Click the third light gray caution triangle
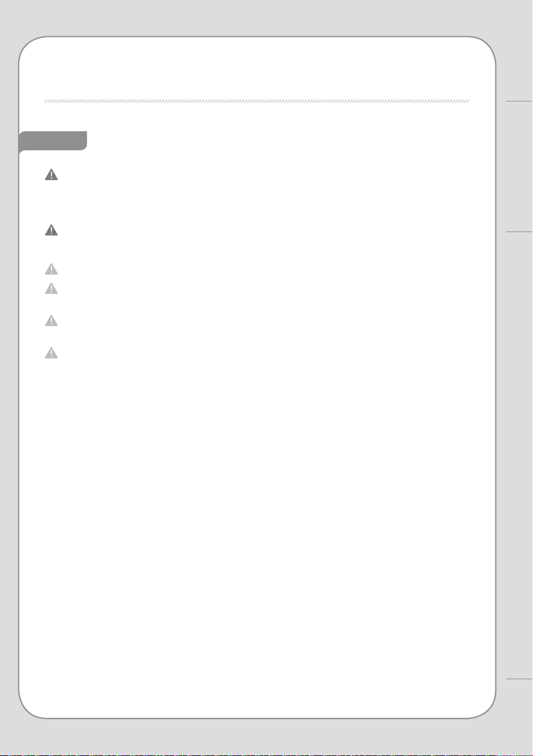Screen dimensions: 533x756 tap(51, 321)
